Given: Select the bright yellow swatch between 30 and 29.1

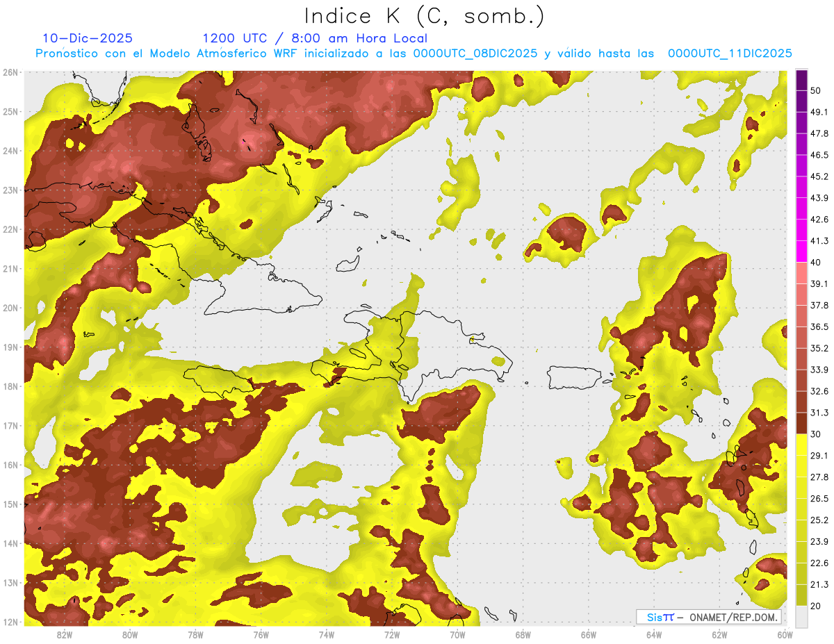Looking at the screenshot, I should tap(801, 445).
